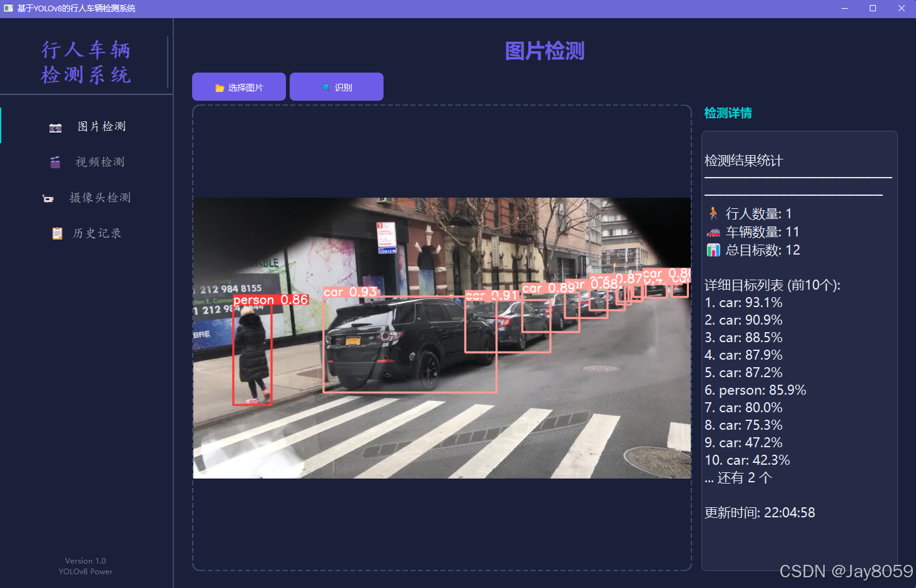Click the folder icon on 选择图片 button

[x=220, y=88]
